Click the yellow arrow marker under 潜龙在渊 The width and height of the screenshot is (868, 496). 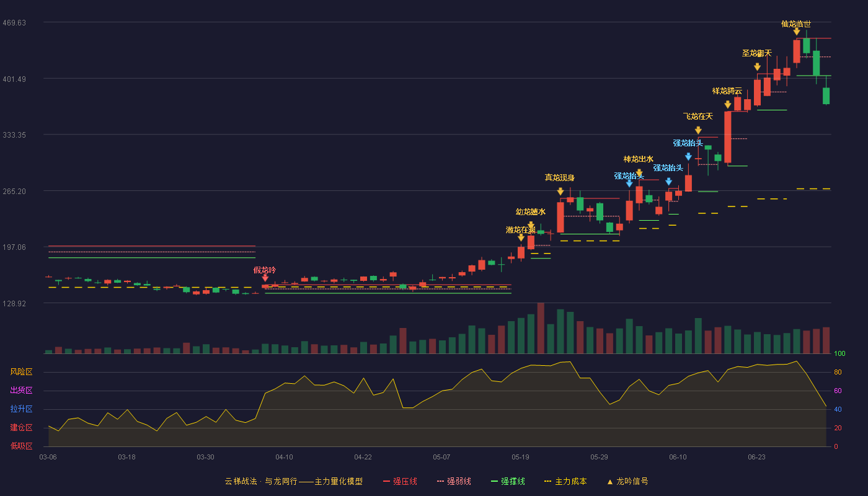(521, 237)
